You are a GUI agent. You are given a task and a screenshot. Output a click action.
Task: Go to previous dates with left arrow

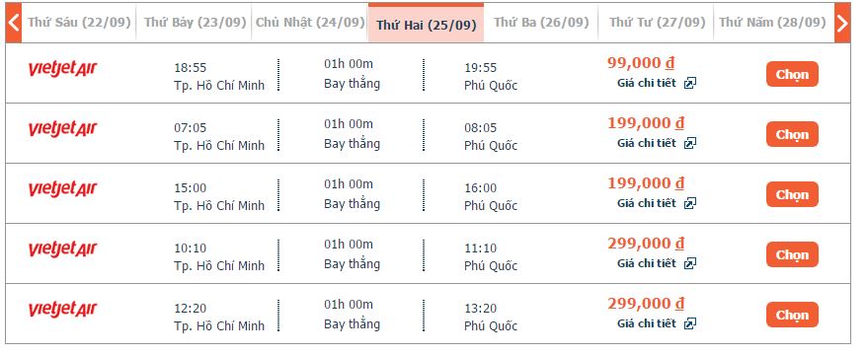[13, 23]
